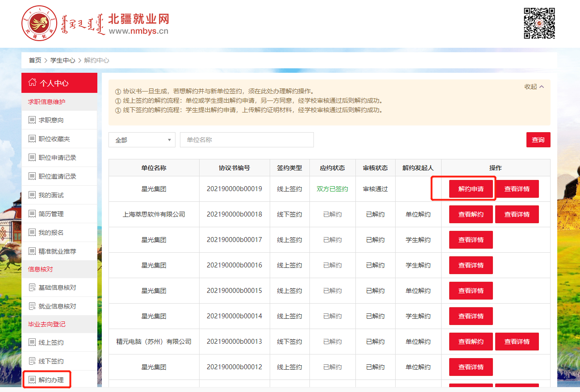Click the 单位名称 search input field
The width and height of the screenshot is (580, 392).
(x=246, y=140)
